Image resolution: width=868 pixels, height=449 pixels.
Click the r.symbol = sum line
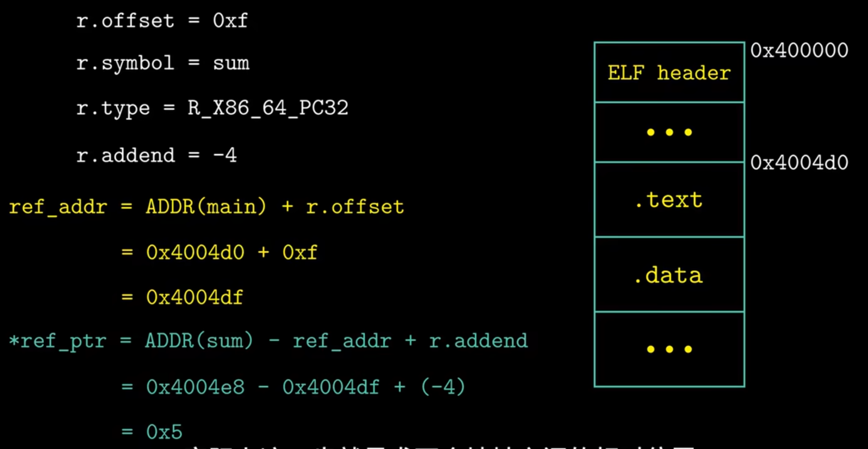(163, 64)
